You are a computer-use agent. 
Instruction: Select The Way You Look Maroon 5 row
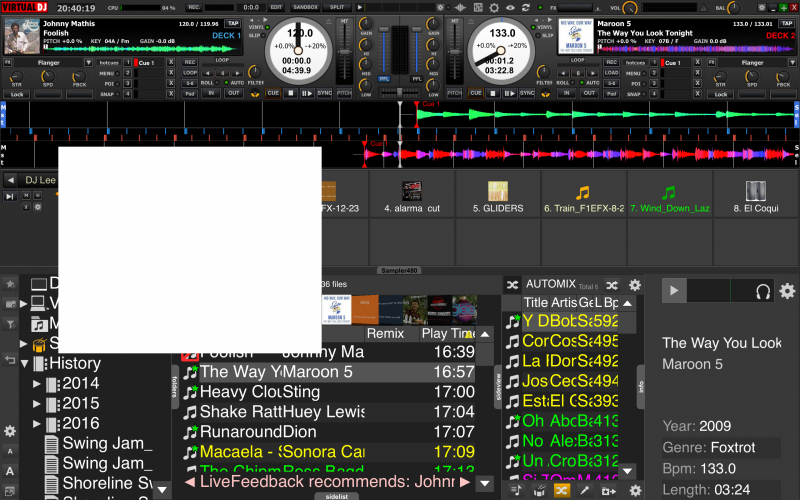[x=329, y=372]
